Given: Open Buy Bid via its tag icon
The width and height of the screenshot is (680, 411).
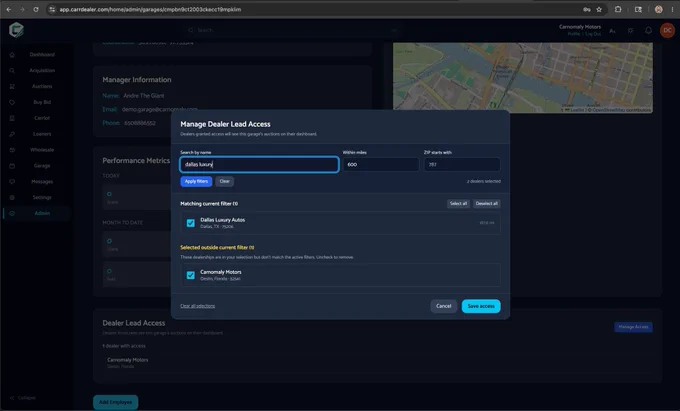Looking at the screenshot, I should [x=12, y=102].
